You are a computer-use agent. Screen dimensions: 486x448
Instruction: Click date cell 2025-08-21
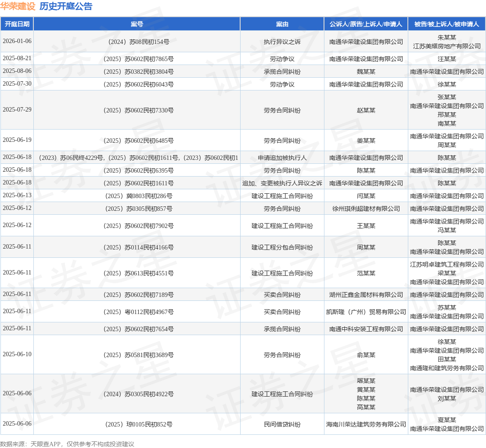pos(17,58)
